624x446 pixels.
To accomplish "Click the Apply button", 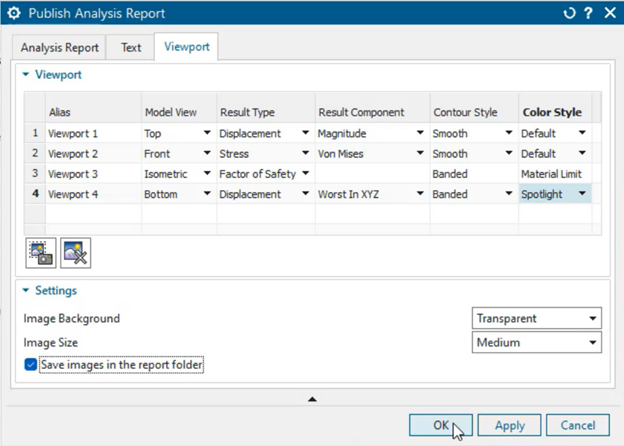I will point(509,425).
